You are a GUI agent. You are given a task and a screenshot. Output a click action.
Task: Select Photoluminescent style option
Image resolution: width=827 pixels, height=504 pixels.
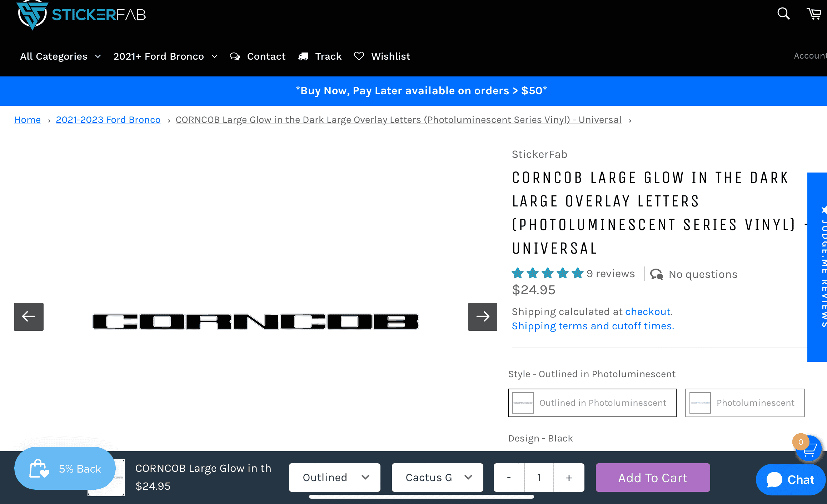tap(745, 403)
